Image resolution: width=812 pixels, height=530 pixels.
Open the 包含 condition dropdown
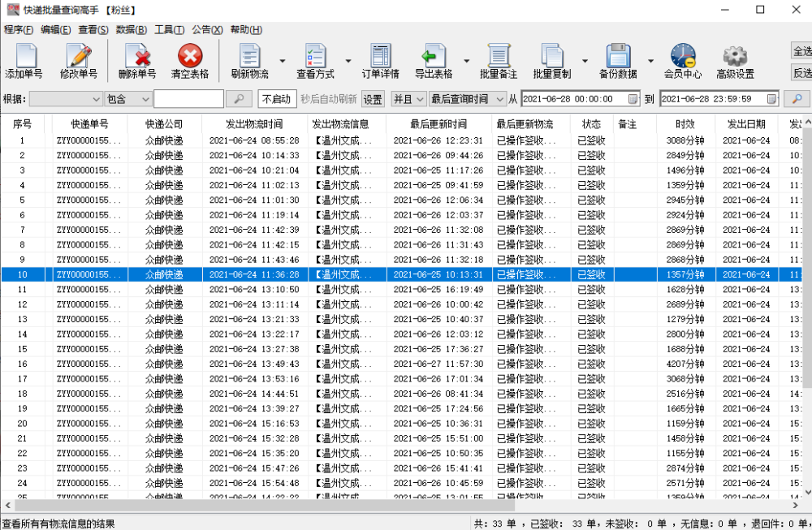coord(128,99)
